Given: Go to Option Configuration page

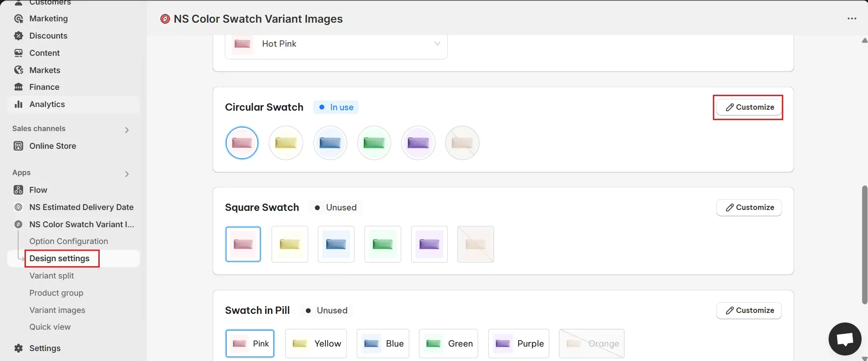Looking at the screenshot, I should point(68,241).
